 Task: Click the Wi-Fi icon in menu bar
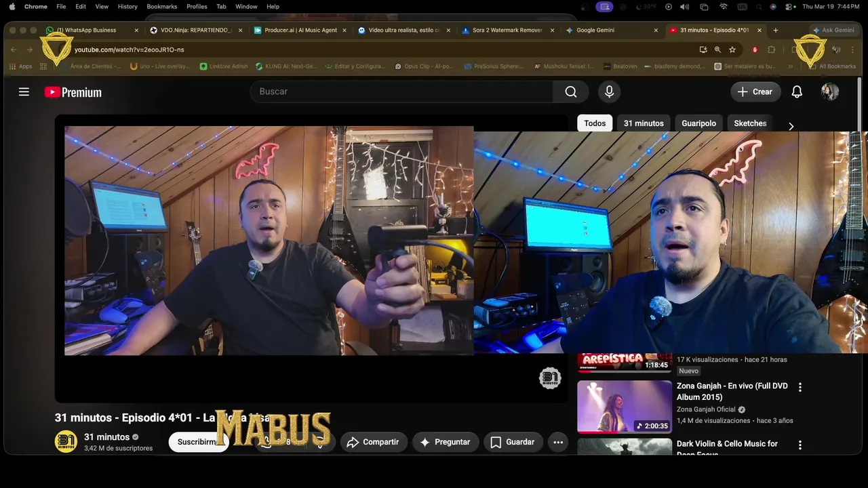click(724, 6)
